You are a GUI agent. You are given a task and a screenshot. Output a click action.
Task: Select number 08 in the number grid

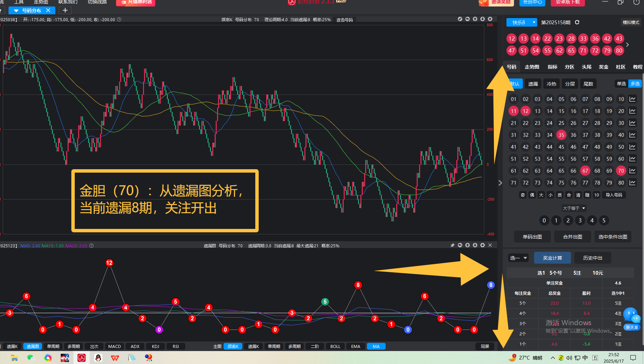tap(597, 99)
